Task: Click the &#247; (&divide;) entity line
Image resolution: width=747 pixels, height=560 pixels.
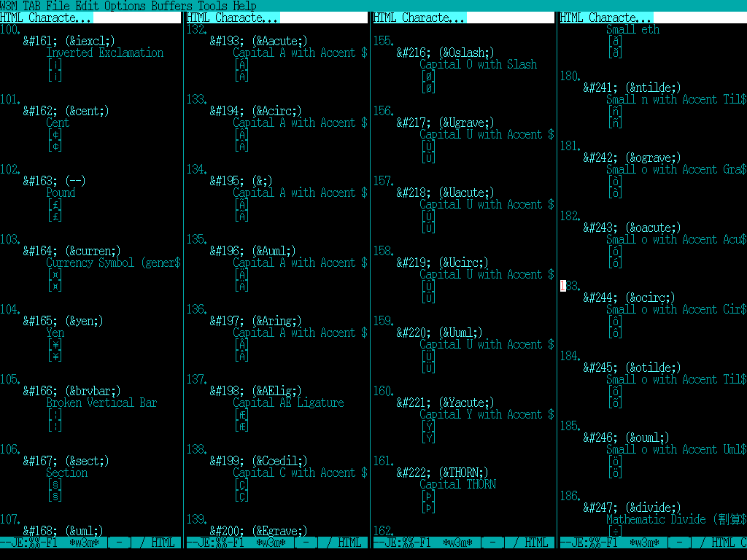Action: [x=632, y=507]
